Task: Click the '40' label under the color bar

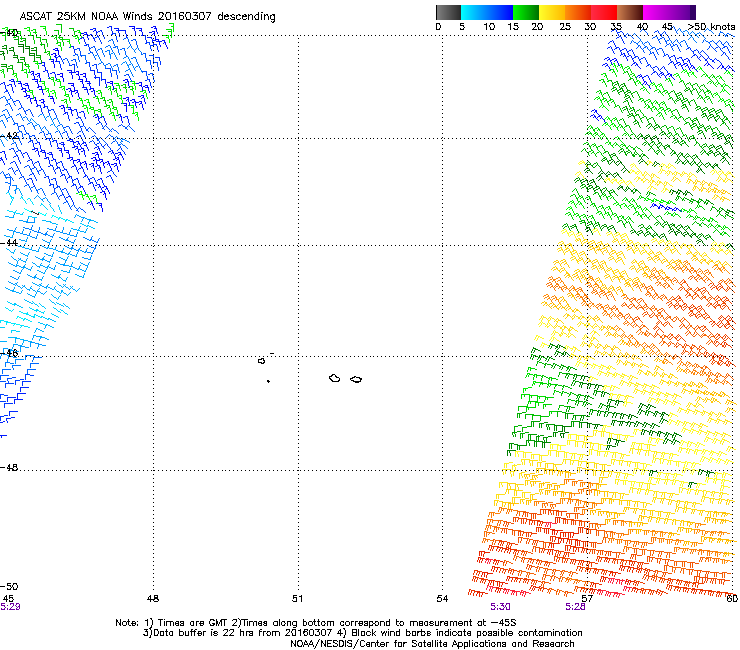Action: tap(642, 26)
